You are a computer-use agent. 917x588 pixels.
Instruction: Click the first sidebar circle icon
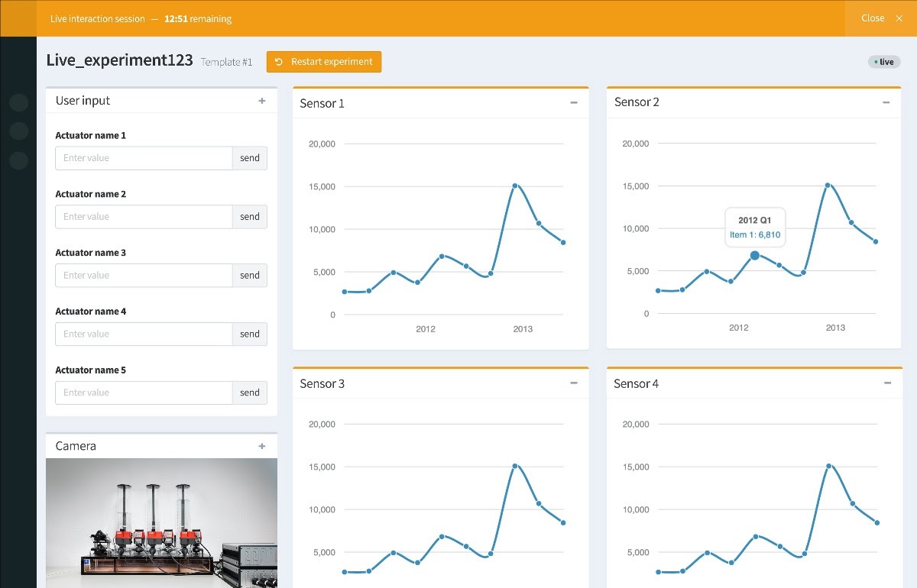[x=19, y=102]
